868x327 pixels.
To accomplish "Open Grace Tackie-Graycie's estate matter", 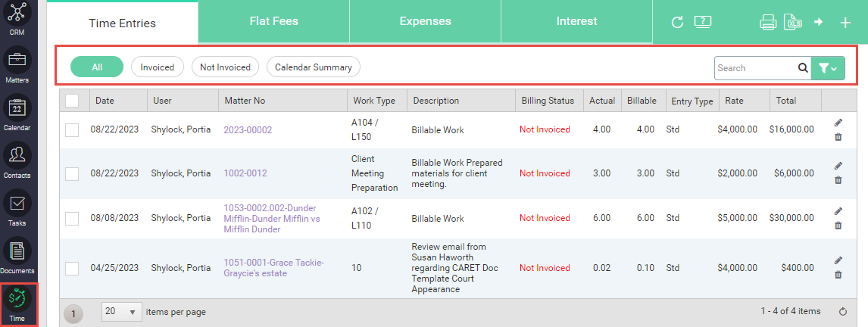I will tap(274, 268).
